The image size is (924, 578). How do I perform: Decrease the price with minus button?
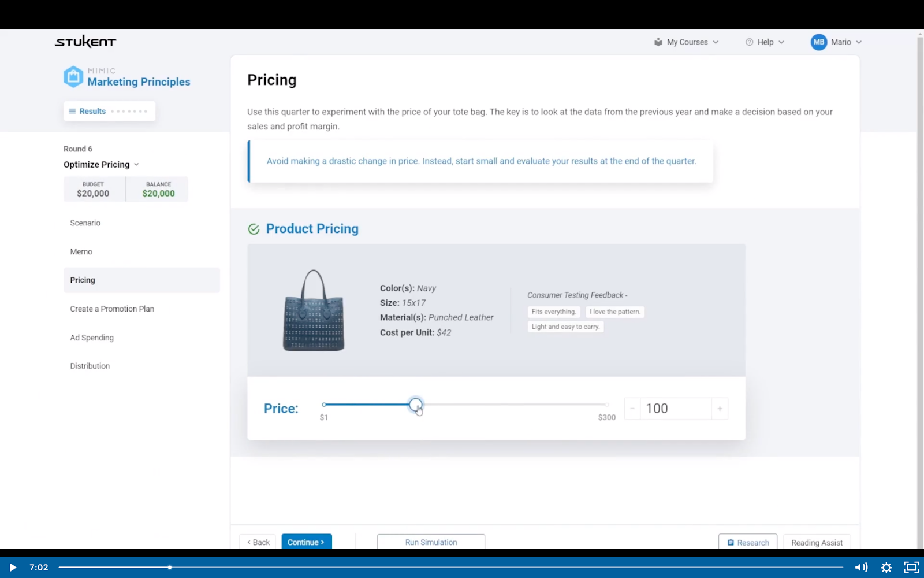632,409
